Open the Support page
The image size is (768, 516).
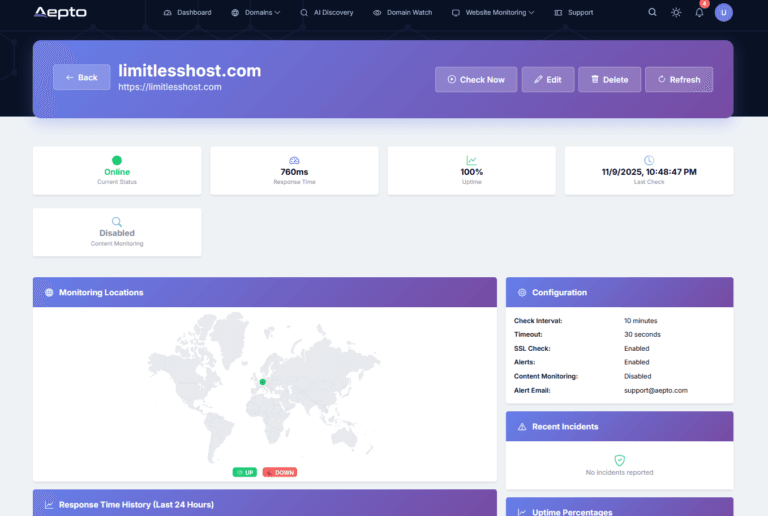click(x=573, y=13)
